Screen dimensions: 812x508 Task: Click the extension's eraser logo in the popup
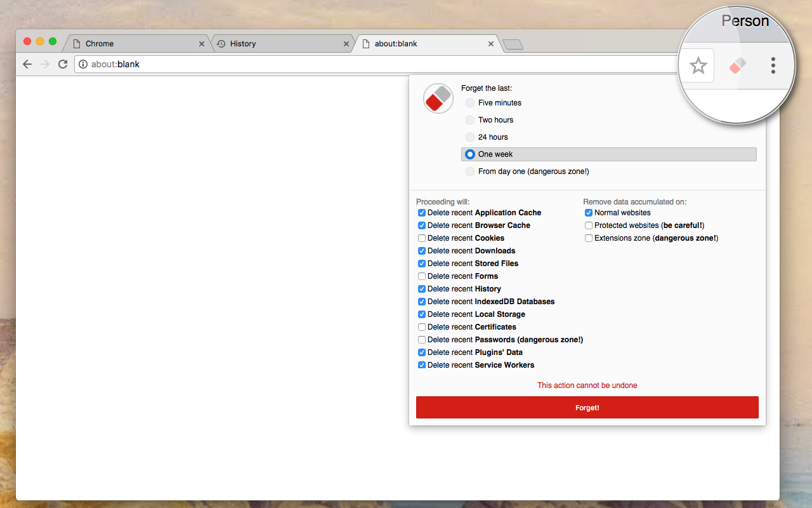[438, 98]
